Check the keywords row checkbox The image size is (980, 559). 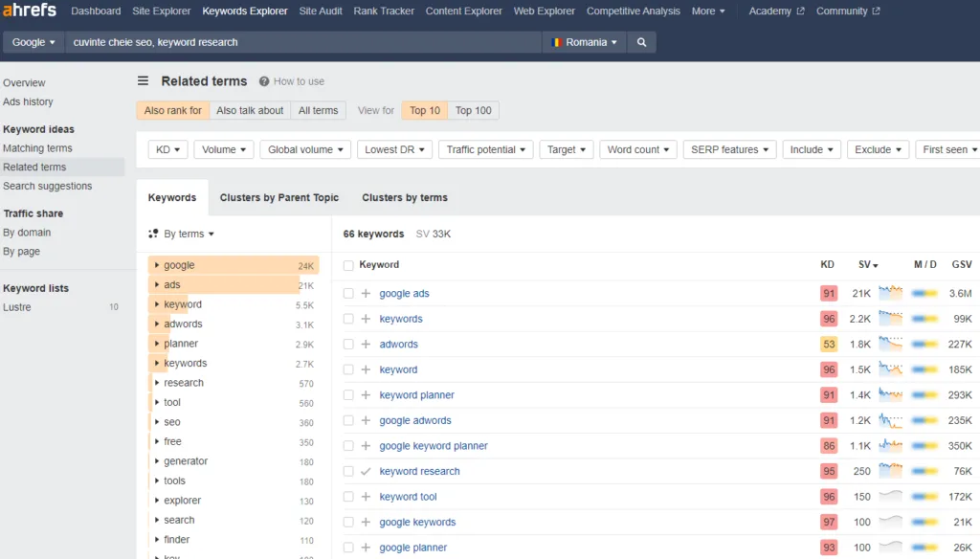(x=348, y=319)
